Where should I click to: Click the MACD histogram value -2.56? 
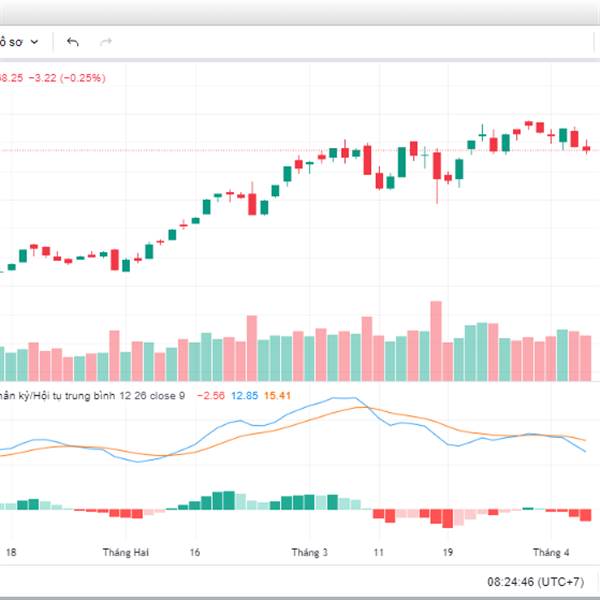(x=210, y=396)
